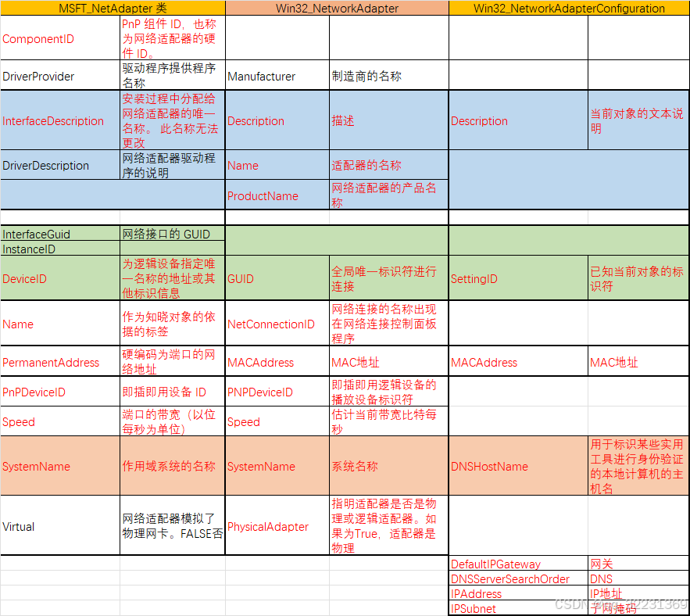690x616 pixels.
Task: Select the MSFT_NetAdapter 类 header cell
Action: (x=113, y=8)
